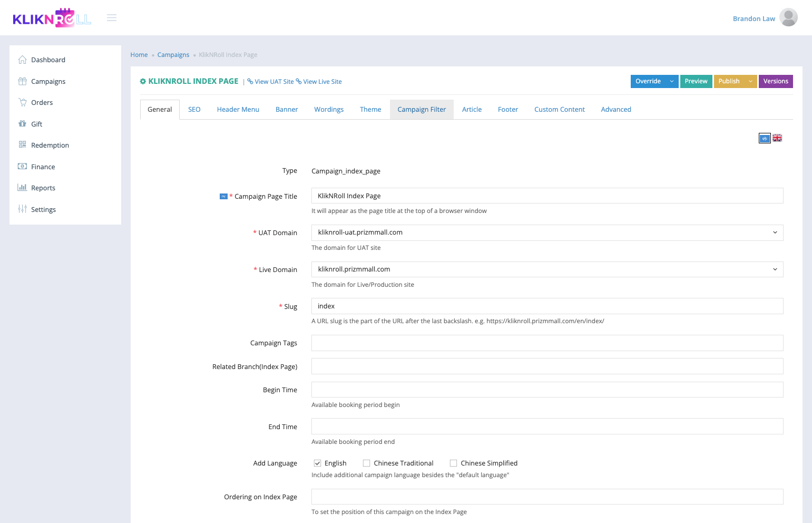The image size is (812, 523).
Task: Click the Campaign Tags input field
Action: (547, 343)
